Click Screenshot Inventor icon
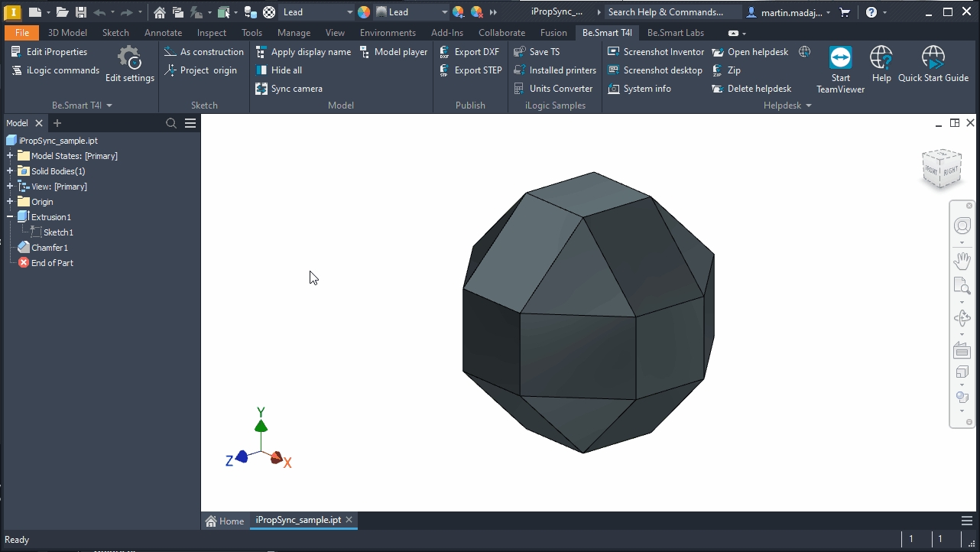 click(613, 52)
